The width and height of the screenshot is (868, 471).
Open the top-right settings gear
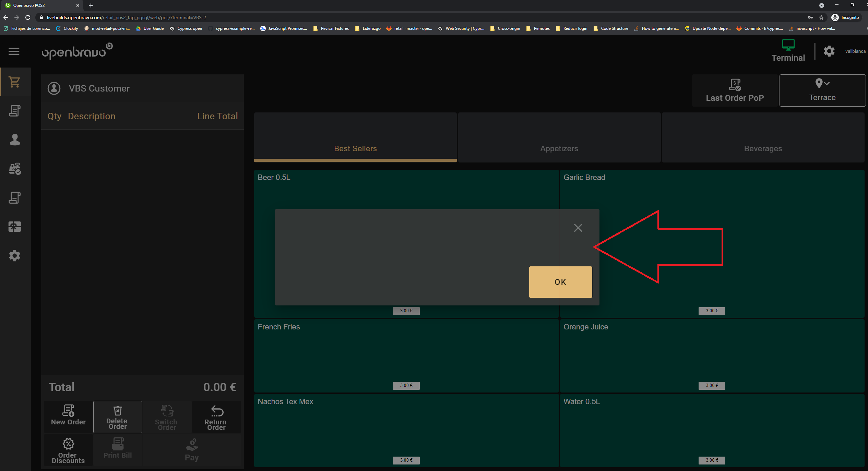(x=829, y=51)
